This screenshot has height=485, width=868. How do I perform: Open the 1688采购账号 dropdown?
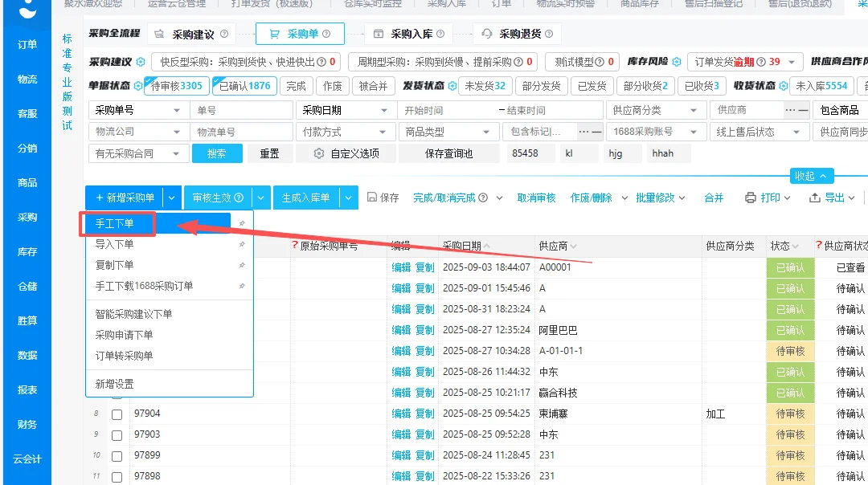click(x=656, y=132)
